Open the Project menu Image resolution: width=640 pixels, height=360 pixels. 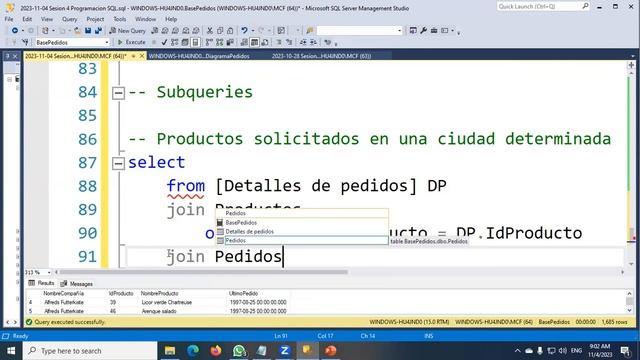point(95,19)
